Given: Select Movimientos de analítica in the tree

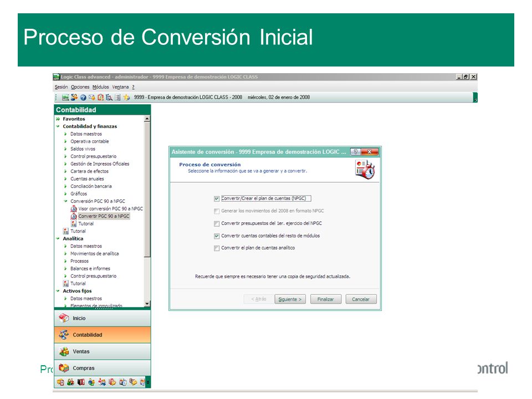Looking at the screenshot, I should pos(95,253).
